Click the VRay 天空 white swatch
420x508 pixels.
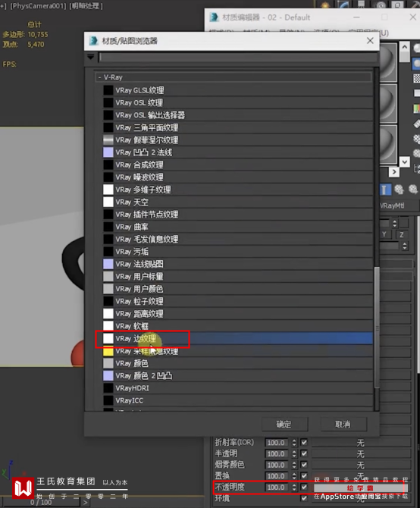pyautogui.click(x=108, y=202)
